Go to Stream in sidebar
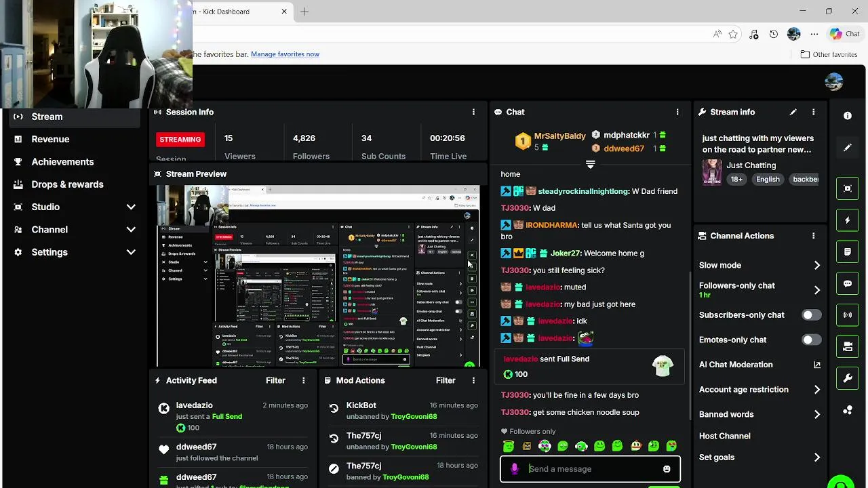The width and height of the screenshot is (868, 488). point(75,117)
